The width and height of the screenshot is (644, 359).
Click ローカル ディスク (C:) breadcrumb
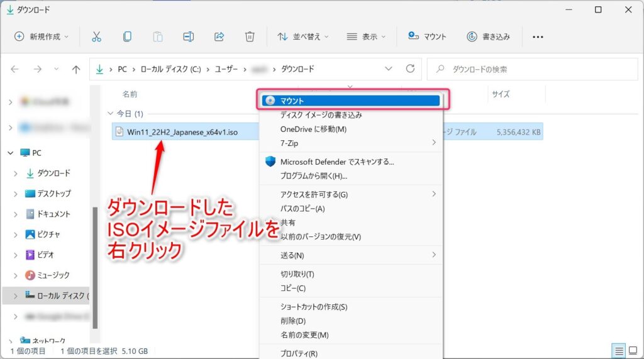(x=171, y=69)
